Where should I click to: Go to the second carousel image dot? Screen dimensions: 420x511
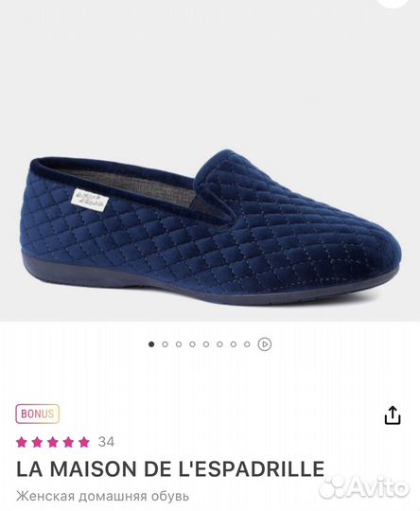[165, 344]
